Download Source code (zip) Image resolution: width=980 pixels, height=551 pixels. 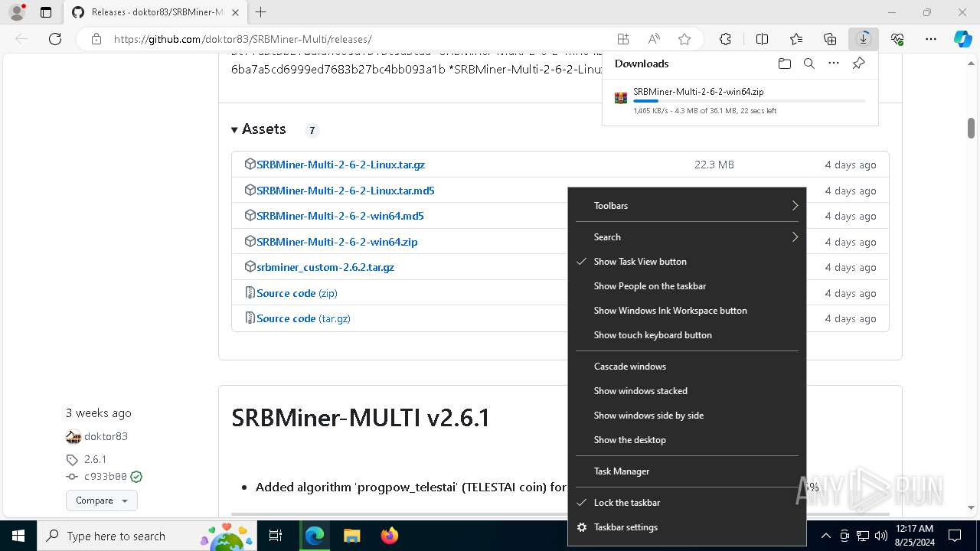[x=296, y=293]
